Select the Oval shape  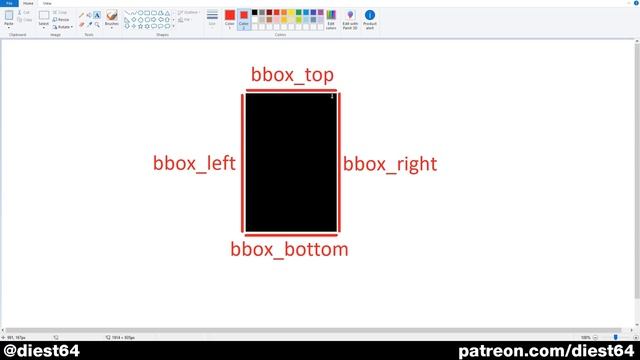[140, 13]
